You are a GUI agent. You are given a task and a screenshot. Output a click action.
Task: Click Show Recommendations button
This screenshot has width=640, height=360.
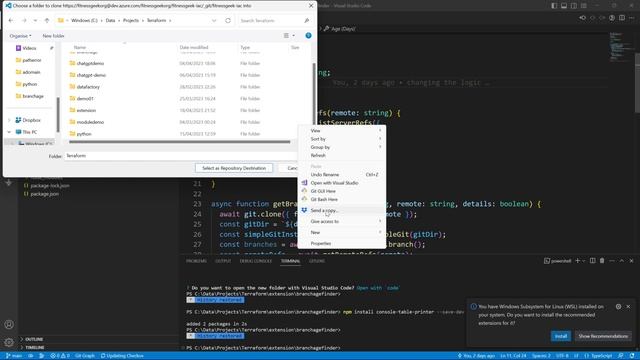coord(603,336)
